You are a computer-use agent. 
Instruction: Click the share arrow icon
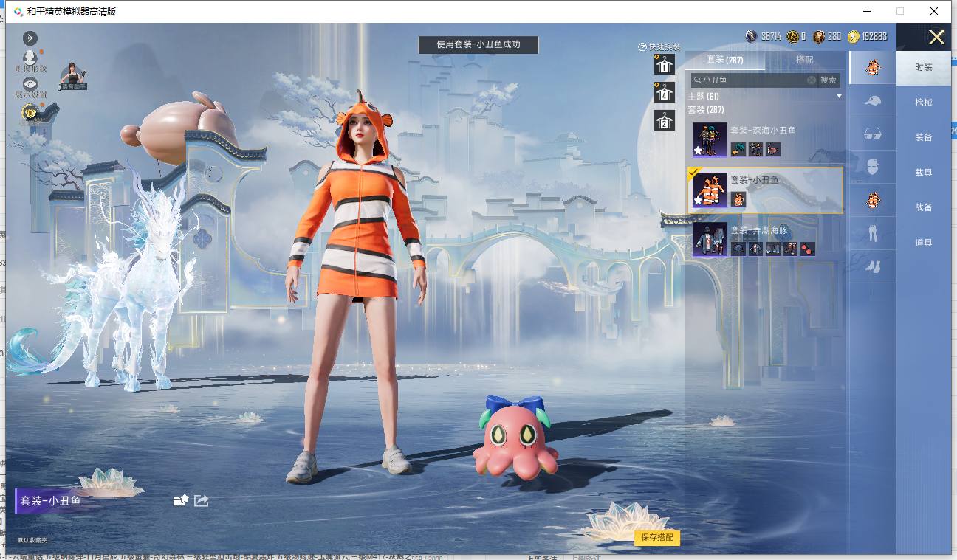201,500
